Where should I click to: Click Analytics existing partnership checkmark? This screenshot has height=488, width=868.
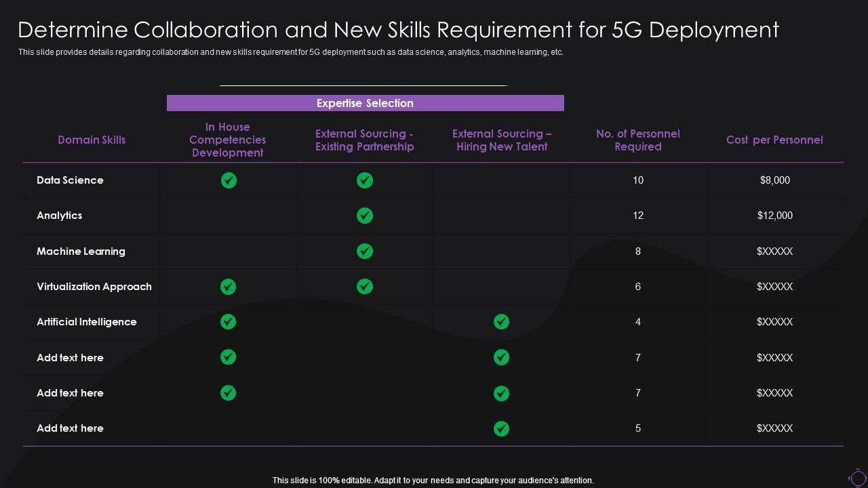pos(365,216)
